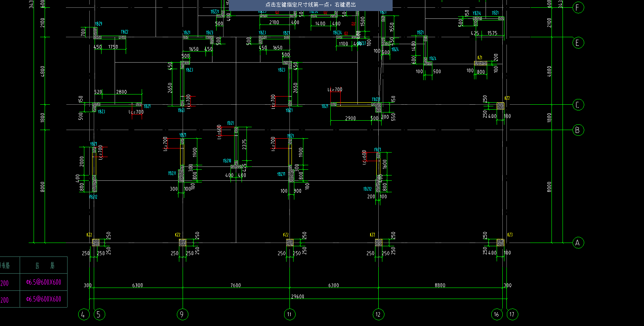Select the Lc=700 label above the 2900 dimension

335,90
